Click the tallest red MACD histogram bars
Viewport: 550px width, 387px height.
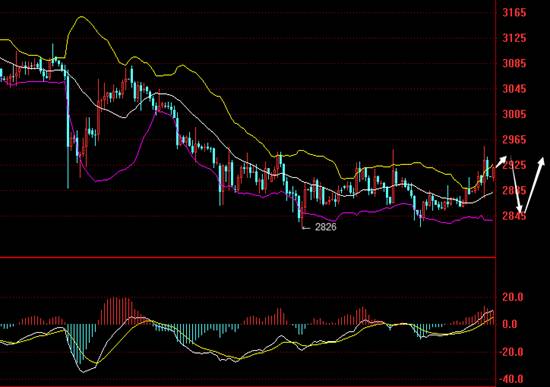[x=118, y=310]
